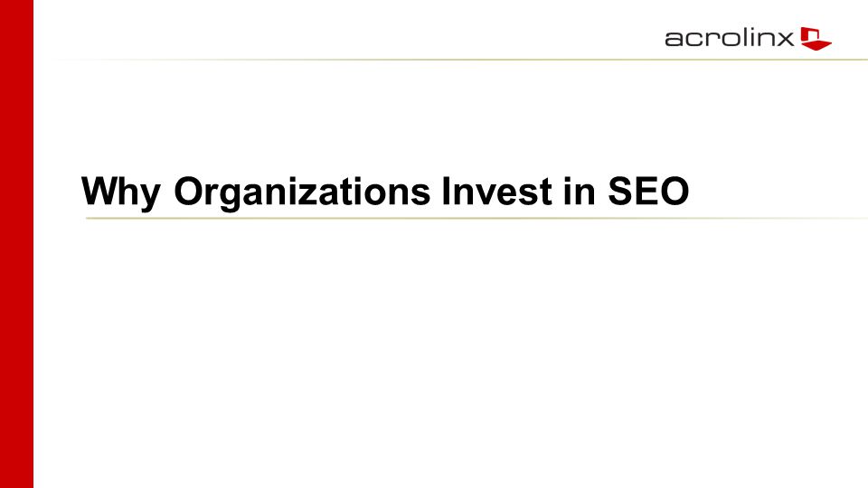Click the final letter 'x' of acrolinx

786,39
